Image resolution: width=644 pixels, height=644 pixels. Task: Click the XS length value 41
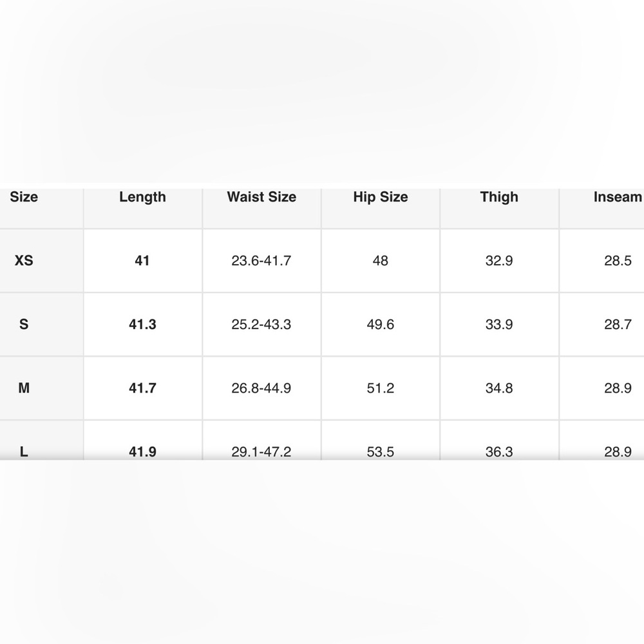142,261
